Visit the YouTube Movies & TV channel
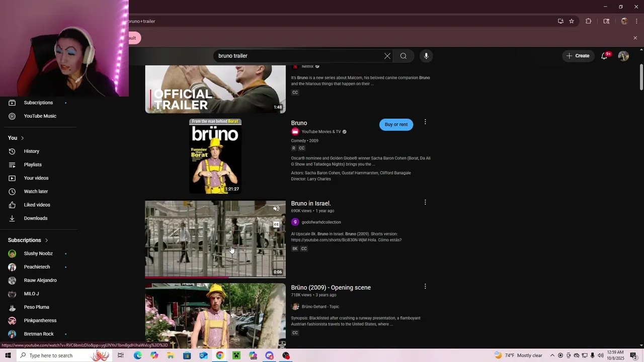The image size is (644, 362). pos(321,132)
